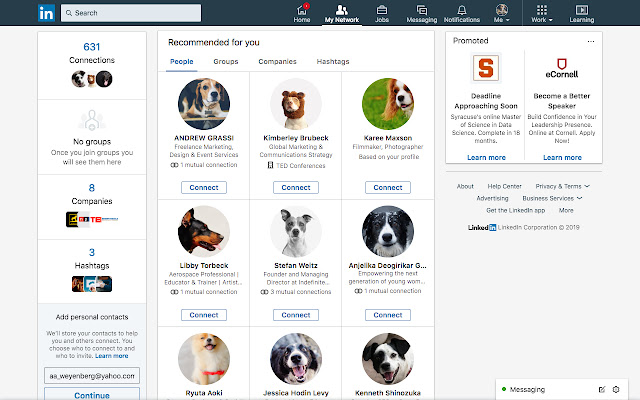Expand the Work apps dropdown
Viewport: 640px width, 400px height.
pos(541,14)
